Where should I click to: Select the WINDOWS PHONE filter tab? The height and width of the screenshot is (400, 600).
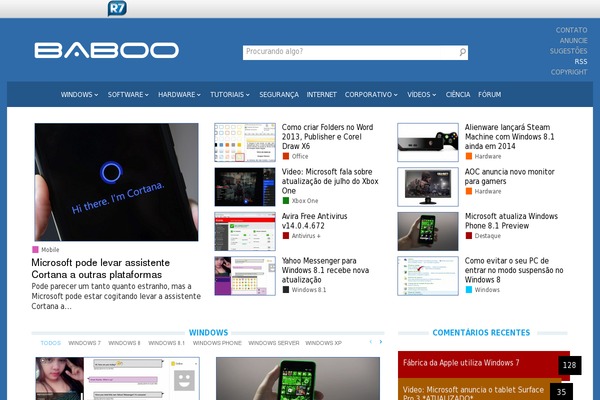pyautogui.click(x=217, y=343)
